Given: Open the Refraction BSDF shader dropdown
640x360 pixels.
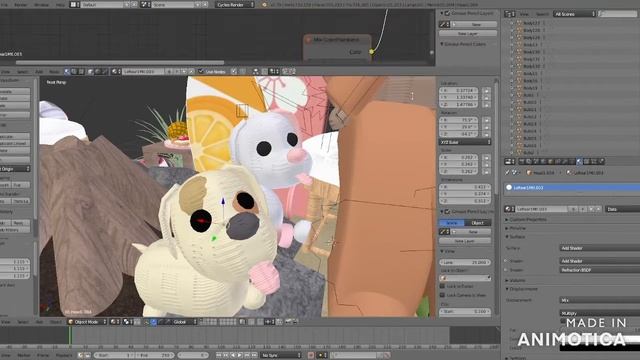Looking at the screenshot, I should tap(600, 270).
